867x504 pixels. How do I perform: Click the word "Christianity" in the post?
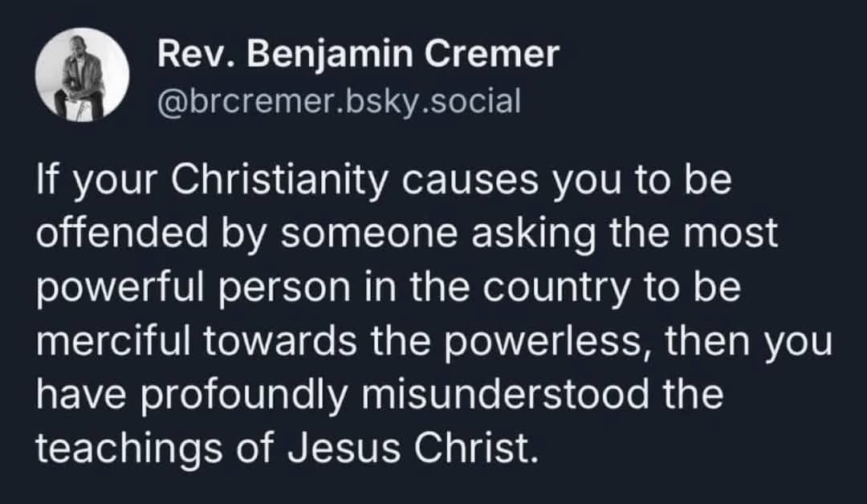point(279,181)
